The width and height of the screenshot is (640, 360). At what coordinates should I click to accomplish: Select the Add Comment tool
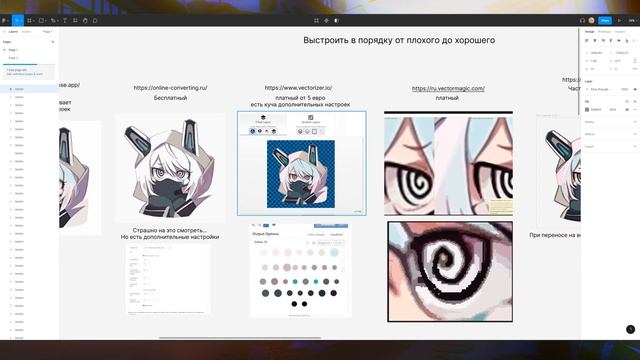(x=95, y=20)
